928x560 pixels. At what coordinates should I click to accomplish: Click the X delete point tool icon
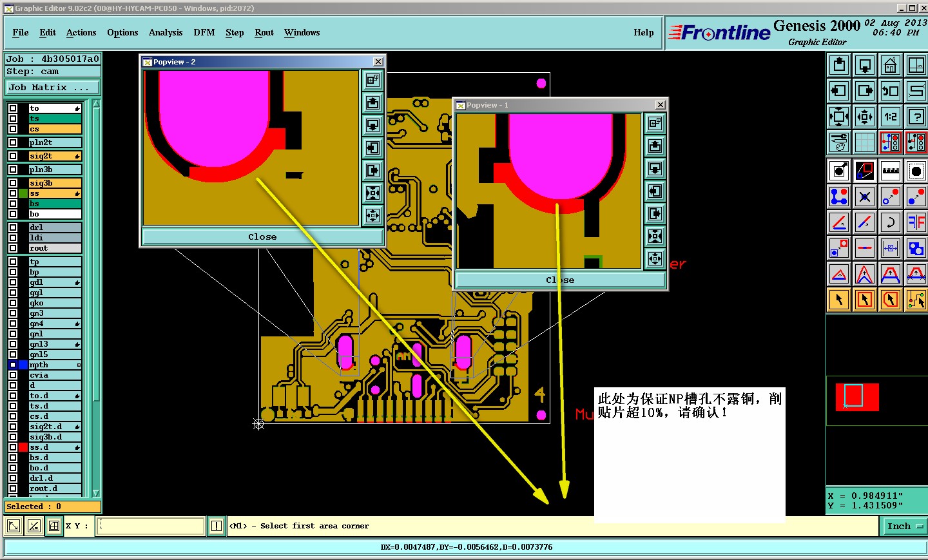pyautogui.click(x=865, y=197)
